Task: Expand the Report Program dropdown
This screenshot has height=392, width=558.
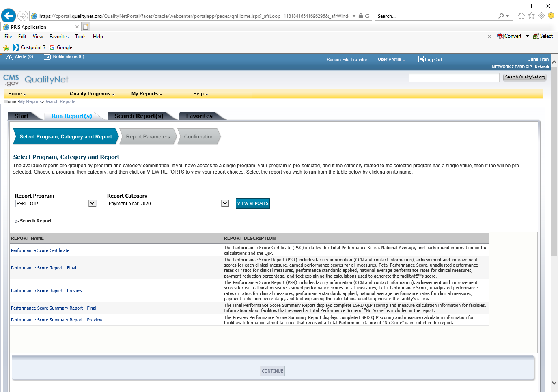Action: click(92, 203)
